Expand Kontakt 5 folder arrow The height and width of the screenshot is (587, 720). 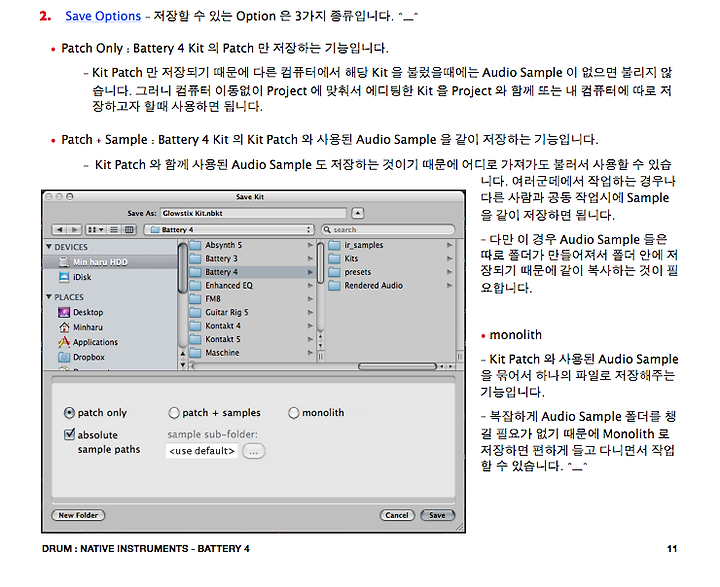(x=310, y=339)
